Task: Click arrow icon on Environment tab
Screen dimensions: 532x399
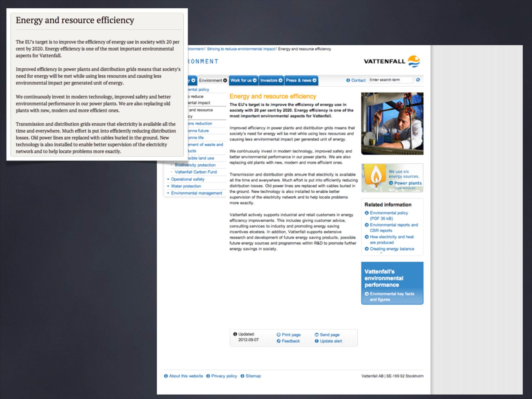Action: tap(225, 80)
